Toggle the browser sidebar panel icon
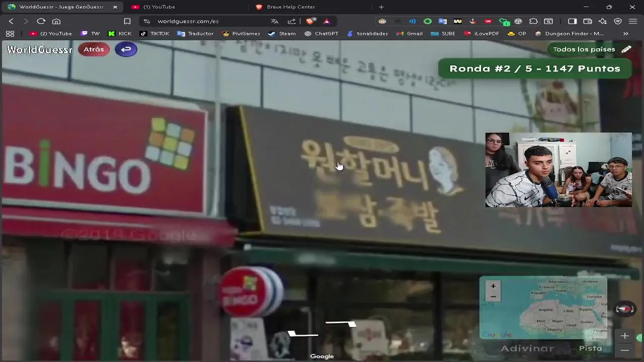This screenshot has height=362, width=644. pos(573,21)
